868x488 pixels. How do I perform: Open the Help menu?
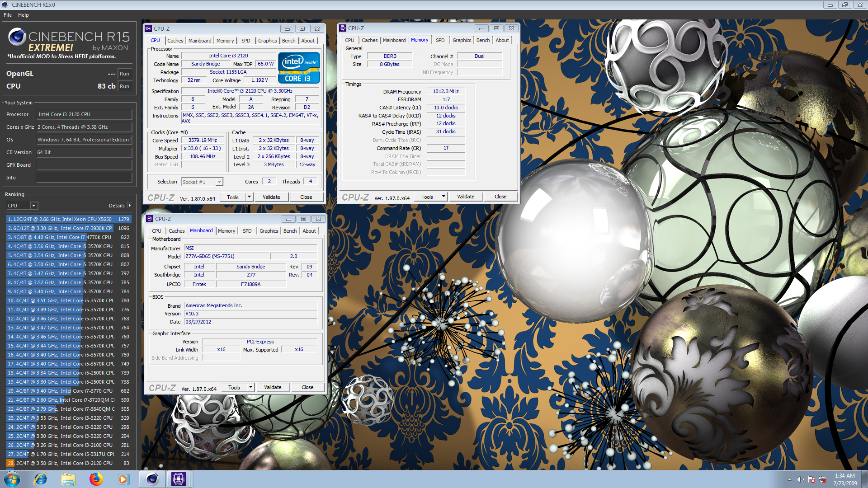(24, 15)
